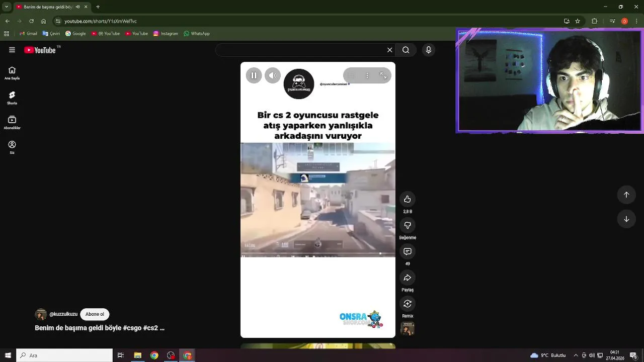Viewport: 644px width, 362px height.
Task: Open the Gmail bookmark
Action: [28, 34]
